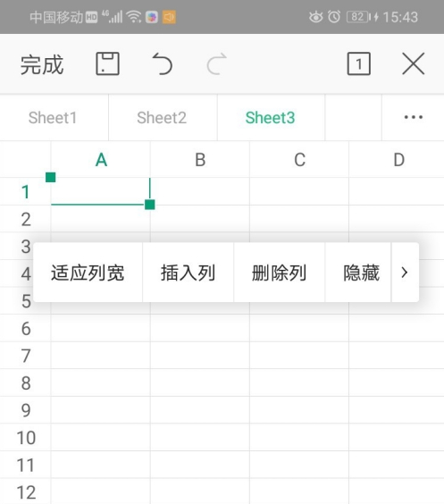Image resolution: width=444 pixels, height=504 pixels.
Task: Choose 插入列 to insert a column
Action: [188, 273]
